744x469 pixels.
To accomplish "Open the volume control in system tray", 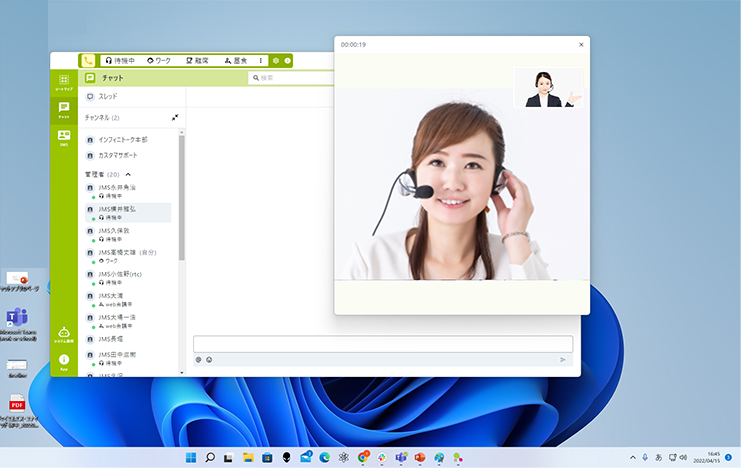I will point(684,458).
